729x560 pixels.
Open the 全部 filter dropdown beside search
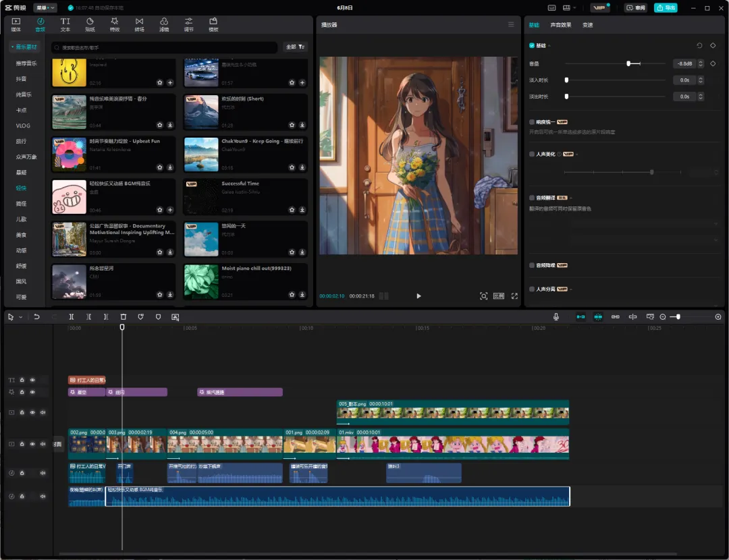pyautogui.click(x=296, y=47)
